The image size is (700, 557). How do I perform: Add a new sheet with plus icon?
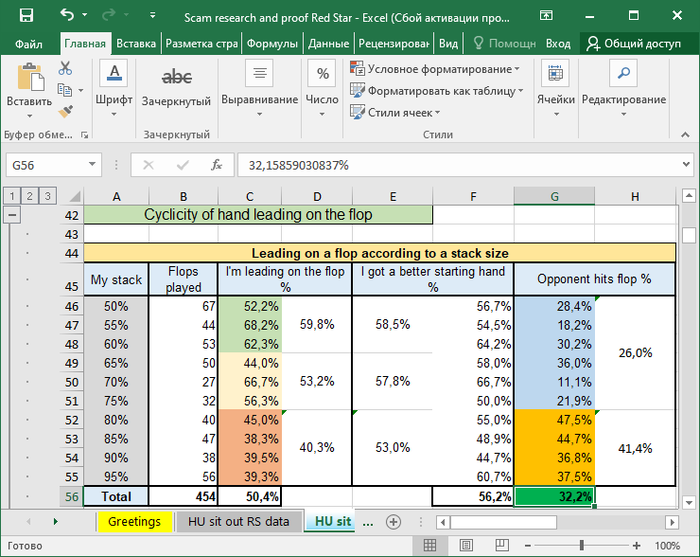point(393,522)
